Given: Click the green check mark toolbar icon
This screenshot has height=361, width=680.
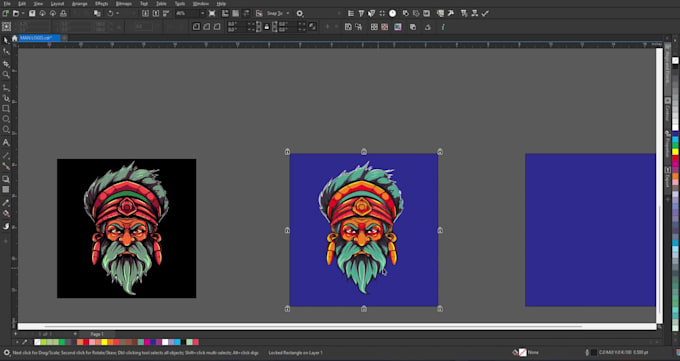Looking at the screenshot, I should [x=485, y=13].
